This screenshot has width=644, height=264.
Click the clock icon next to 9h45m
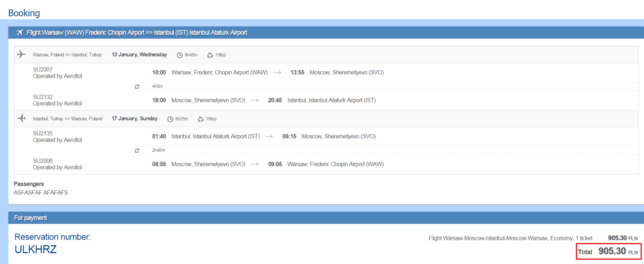pyautogui.click(x=180, y=55)
